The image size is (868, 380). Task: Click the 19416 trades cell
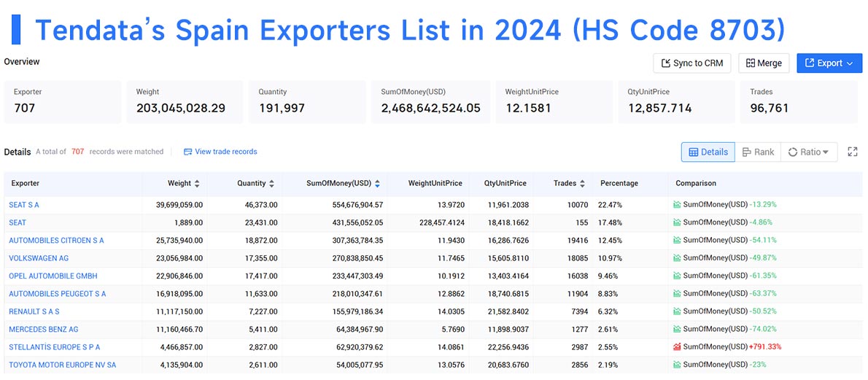(579, 240)
